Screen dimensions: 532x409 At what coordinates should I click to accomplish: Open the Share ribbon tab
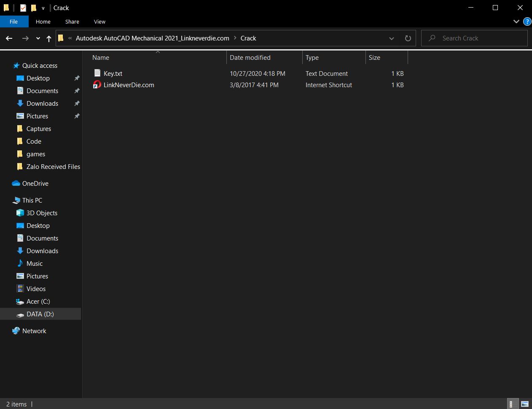pyautogui.click(x=72, y=21)
